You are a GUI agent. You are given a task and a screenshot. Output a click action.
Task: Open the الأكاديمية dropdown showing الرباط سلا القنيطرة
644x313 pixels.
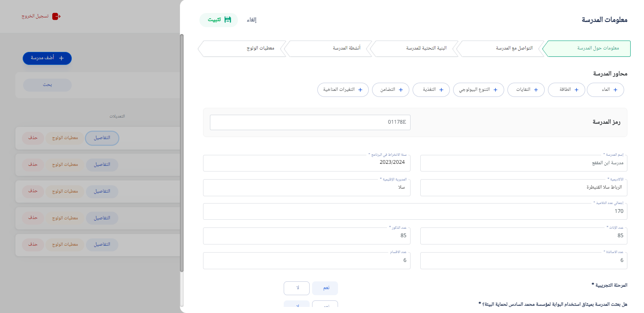click(523, 188)
